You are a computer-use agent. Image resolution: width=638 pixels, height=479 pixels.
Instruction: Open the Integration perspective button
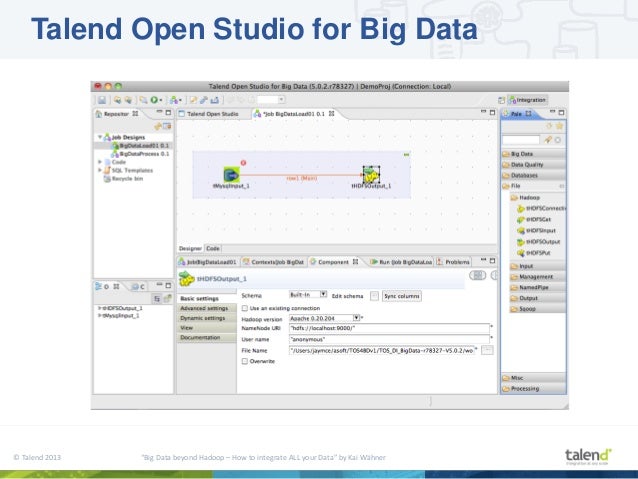coord(527,100)
